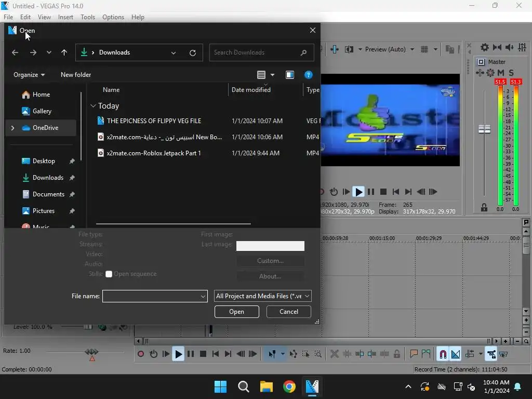
Task: Open the Edit menu
Action: (x=25, y=17)
